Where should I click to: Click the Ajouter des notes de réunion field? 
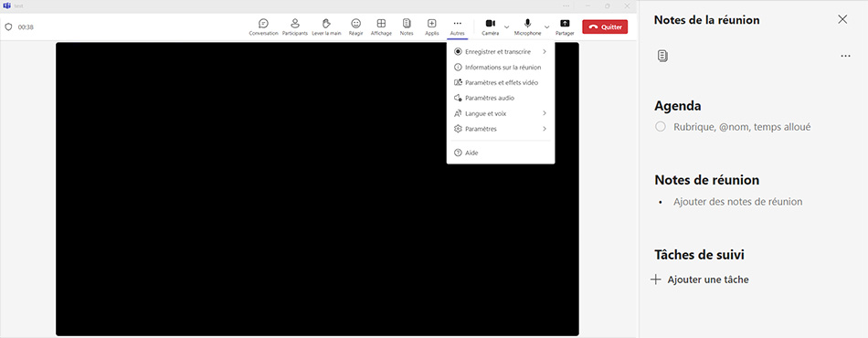tap(737, 202)
